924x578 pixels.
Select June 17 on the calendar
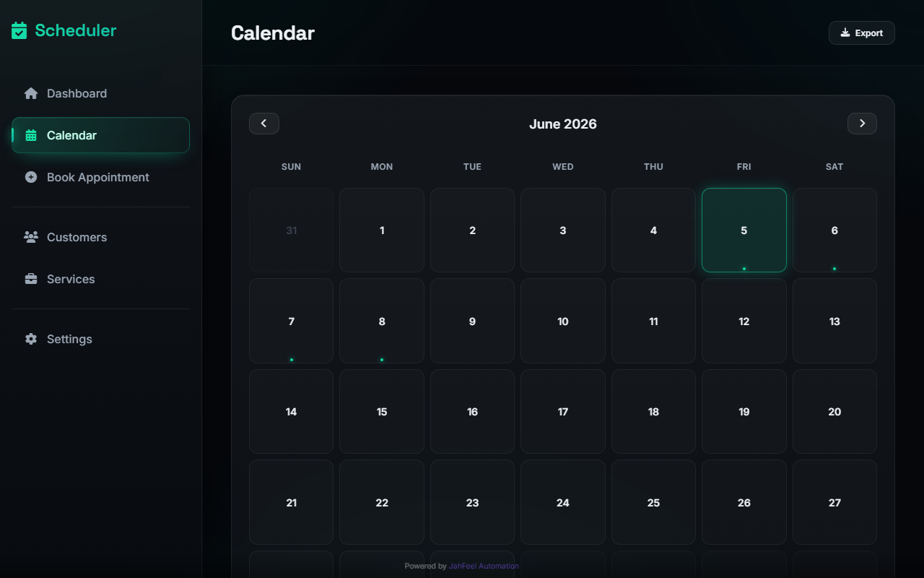(563, 412)
